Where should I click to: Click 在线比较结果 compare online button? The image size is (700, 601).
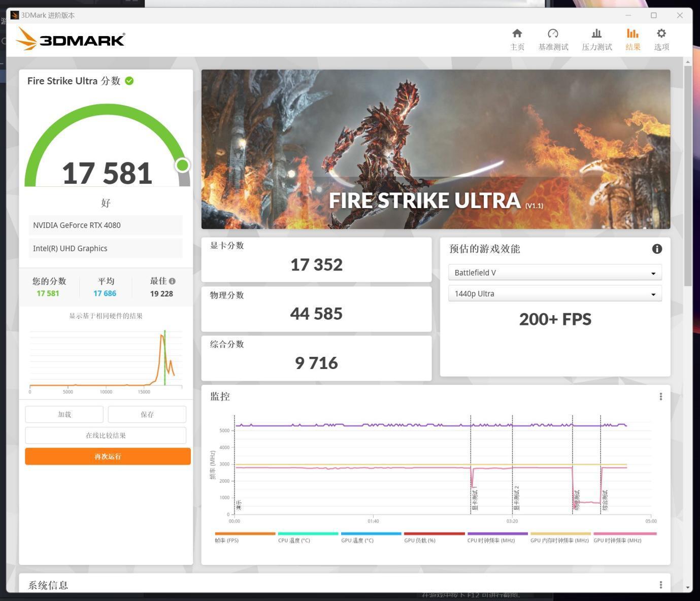(106, 435)
